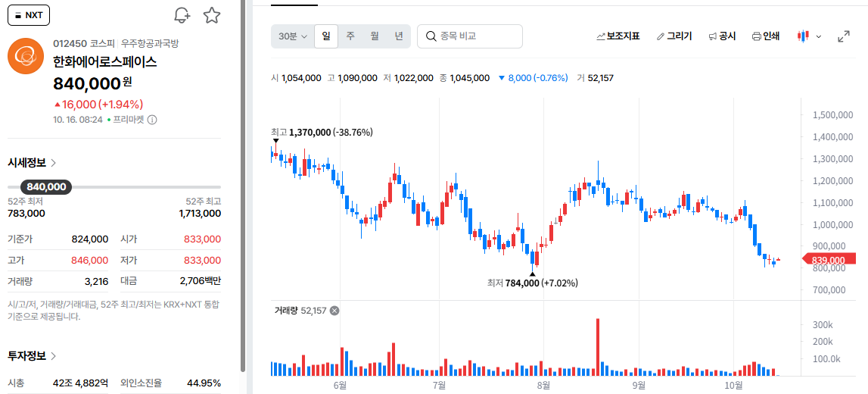868x394 pixels.
Task: Click the 기준가 value 824,000
Action: click(90, 239)
